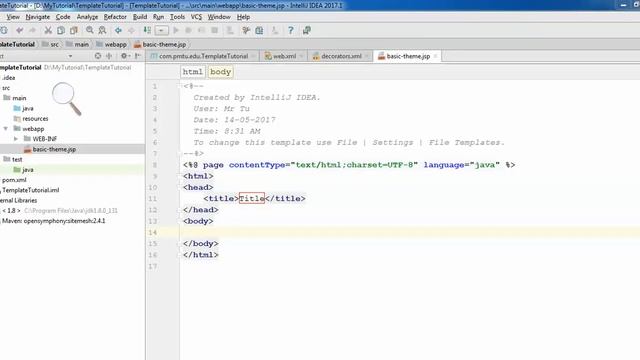Click the Run play button
This screenshot has height=360, width=640.
(x=176, y=31)
